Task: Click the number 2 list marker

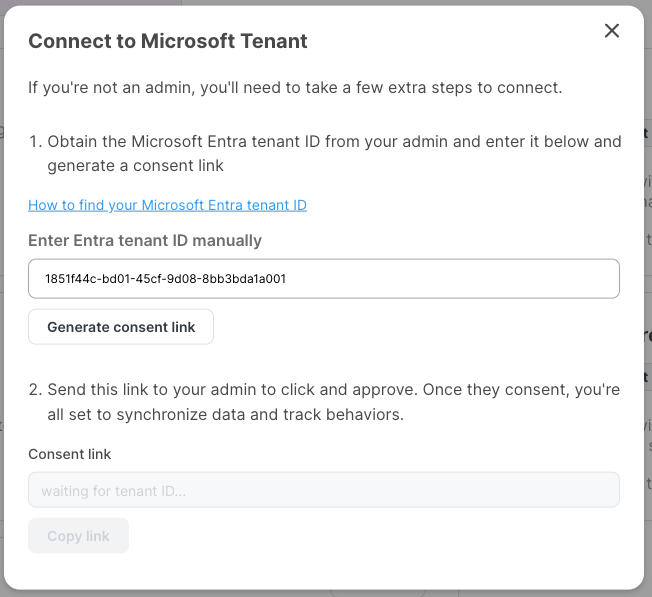Action: (34, 388)
